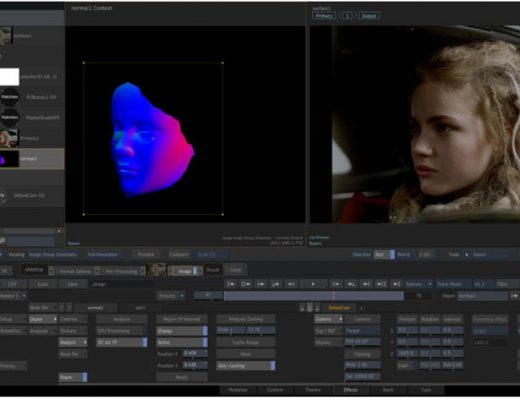This screenshot has width=520, height=400.
Task: Switch to the Tools tab
Action: pyautogui.click(x=426, y=390)
